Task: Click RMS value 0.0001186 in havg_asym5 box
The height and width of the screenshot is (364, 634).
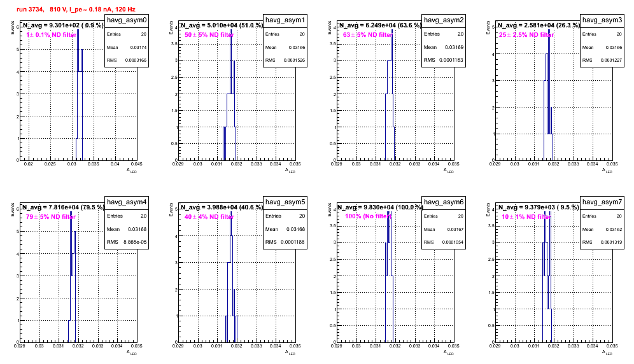Action: [x=293, y=242]
